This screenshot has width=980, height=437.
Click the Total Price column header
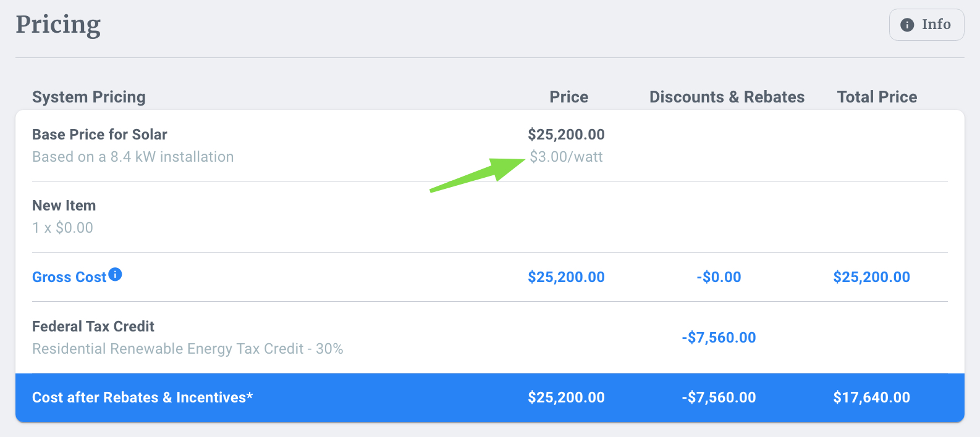click(x=877, y=97)
